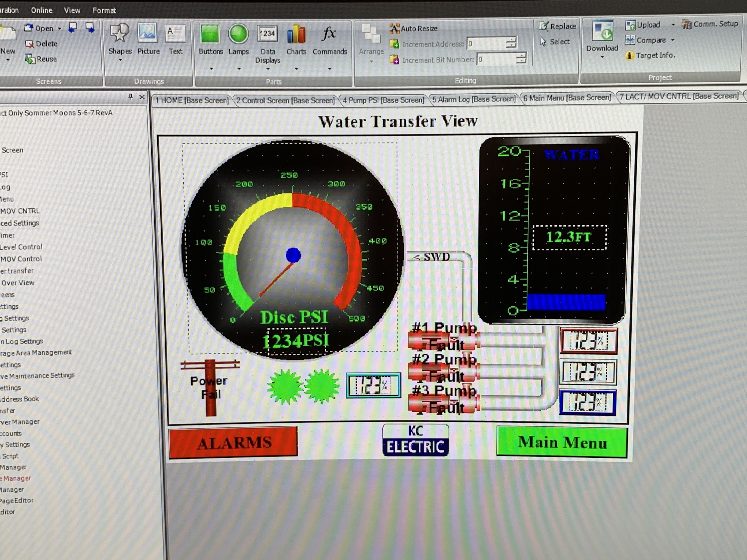Click the Comm. Setup button
The height and width of the screenshot is (560, 747).
tap(710, 24)
